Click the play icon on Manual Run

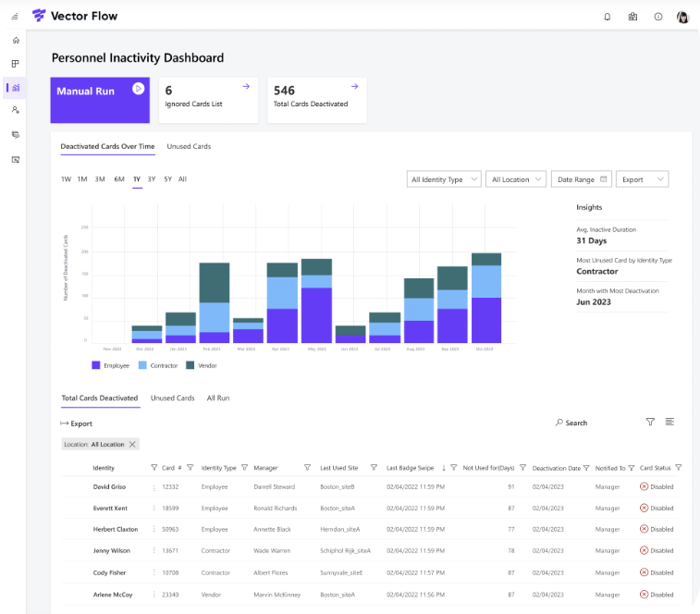pos(138,89)
